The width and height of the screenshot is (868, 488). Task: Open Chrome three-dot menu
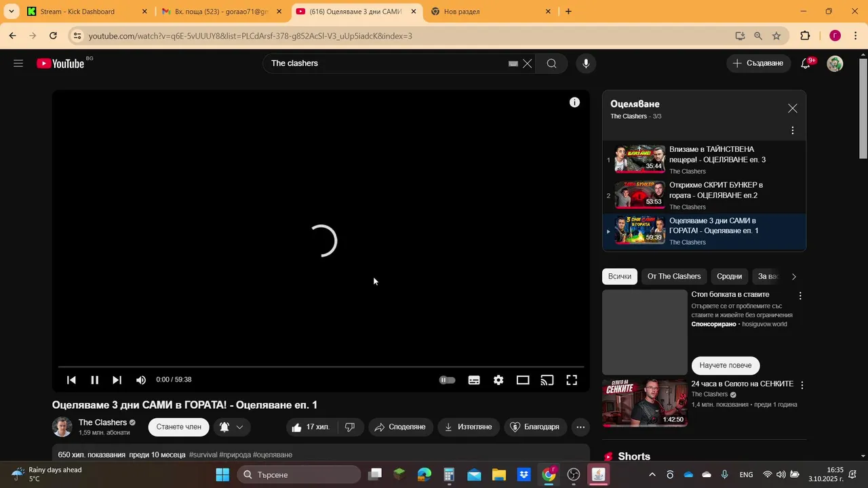pos(856,36)
